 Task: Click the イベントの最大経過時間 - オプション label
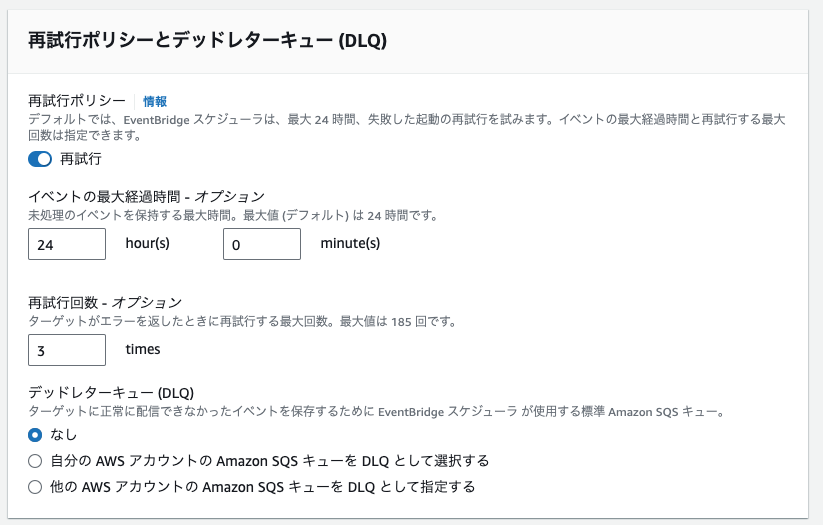point(146,196)
